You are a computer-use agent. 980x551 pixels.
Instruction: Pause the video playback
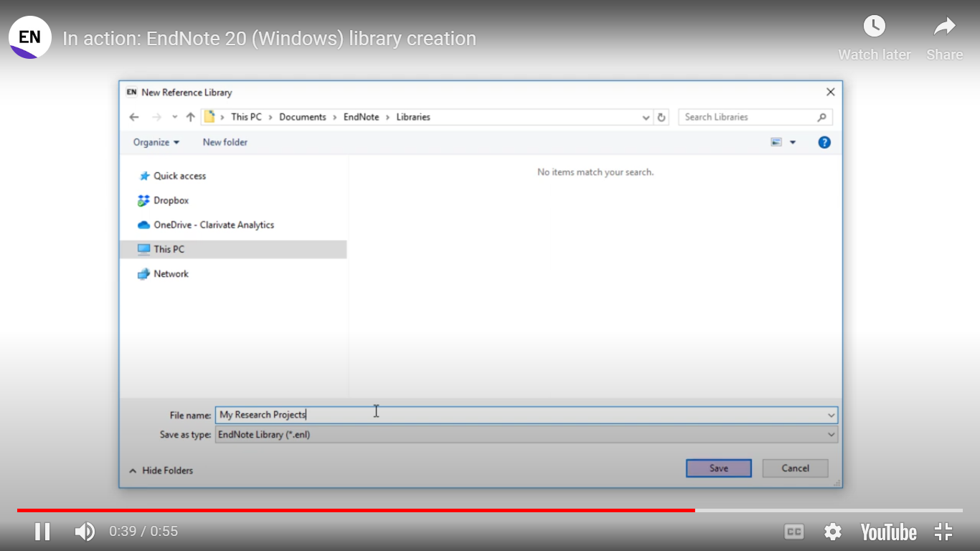coord(42,532)
